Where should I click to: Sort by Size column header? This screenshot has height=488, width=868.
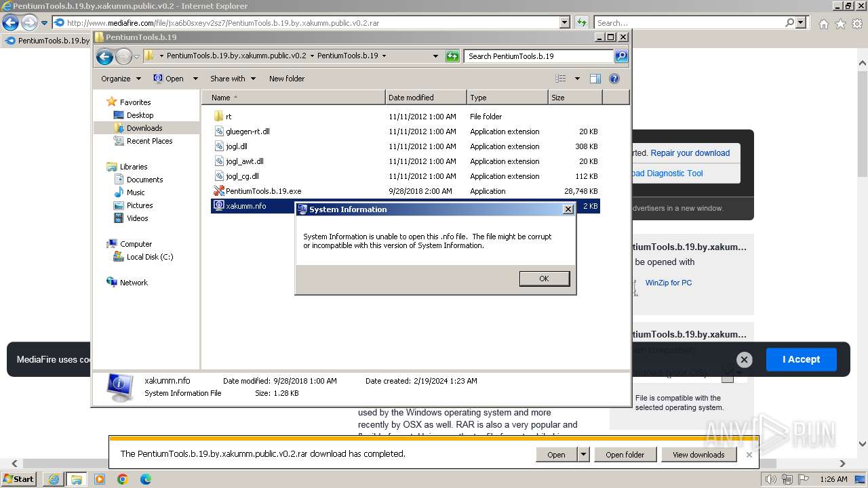point(575,98)
